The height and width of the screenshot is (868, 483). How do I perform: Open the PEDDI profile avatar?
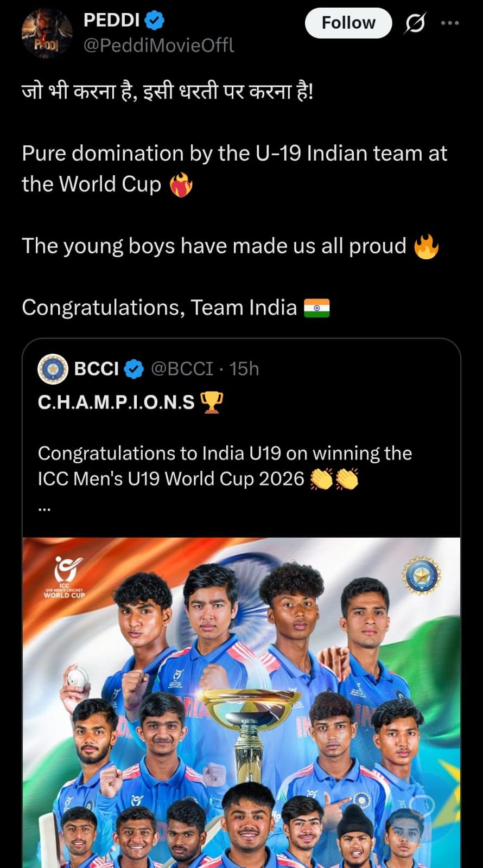point(47,34)
